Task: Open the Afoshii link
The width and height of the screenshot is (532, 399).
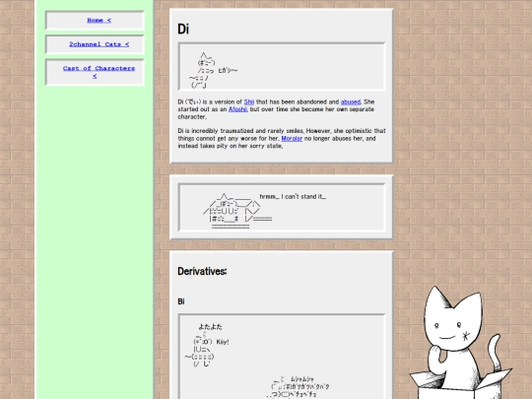Action: point(238,109)
